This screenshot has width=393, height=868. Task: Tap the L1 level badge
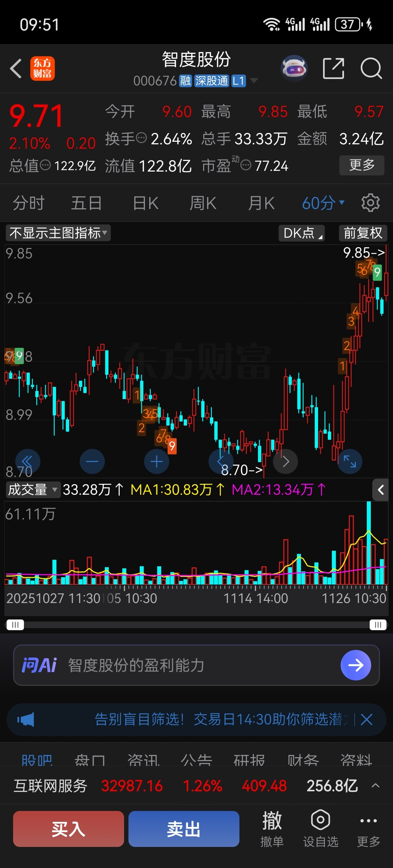click(x=238, y=81)
